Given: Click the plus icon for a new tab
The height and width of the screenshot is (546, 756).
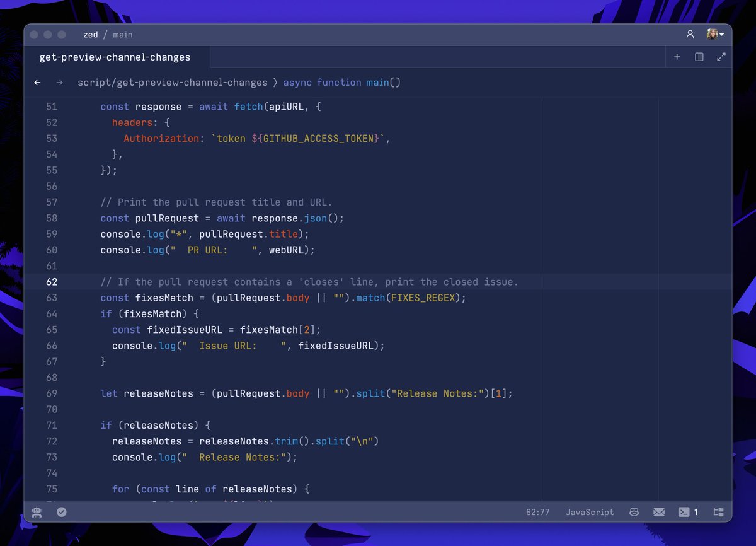Looking at the screenshot, I should [x=677, y=57].
